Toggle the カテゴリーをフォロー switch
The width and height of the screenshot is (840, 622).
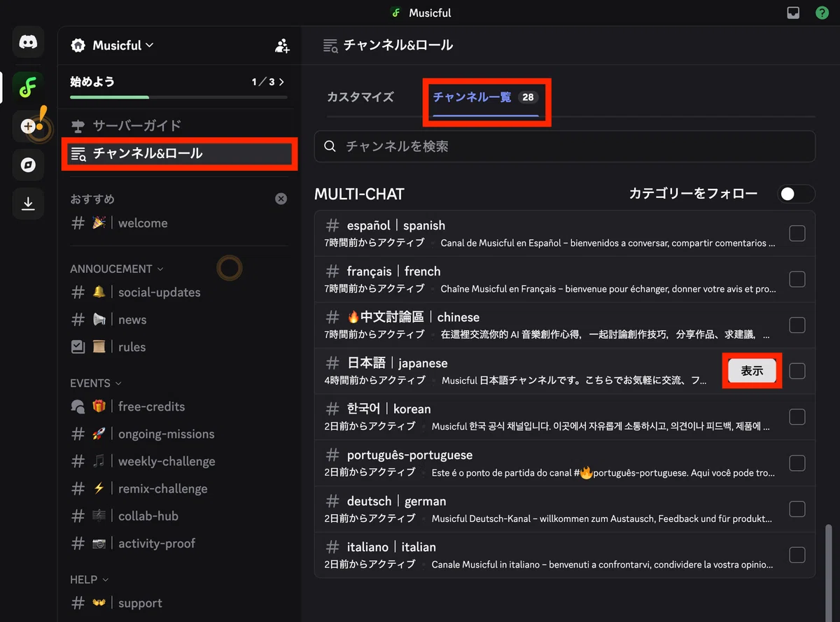tap(796, 194)
